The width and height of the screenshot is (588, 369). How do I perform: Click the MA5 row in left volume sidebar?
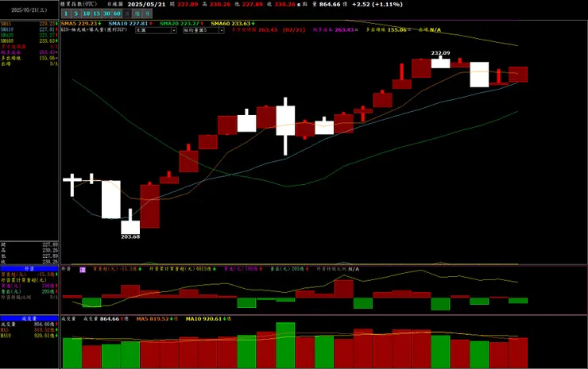point(29,330)
